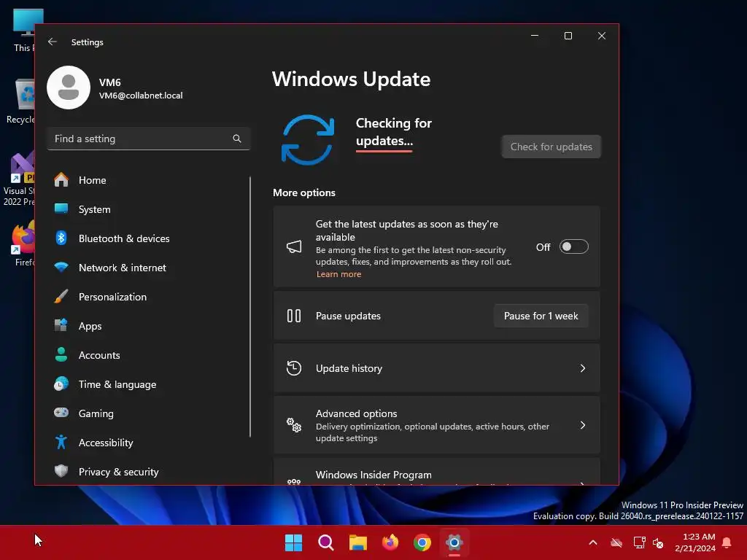
Task: Open Windows Insider Program entry
Action: click(436, 472)
